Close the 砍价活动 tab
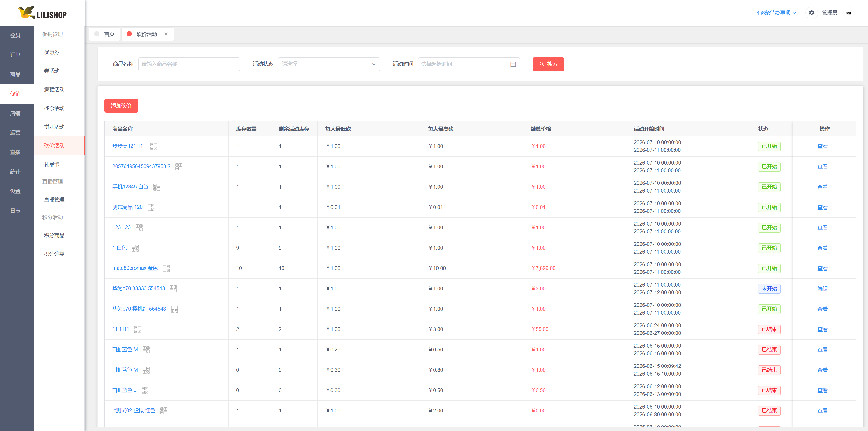This screenshot has width=868, height=431. [x=166, y=34]
